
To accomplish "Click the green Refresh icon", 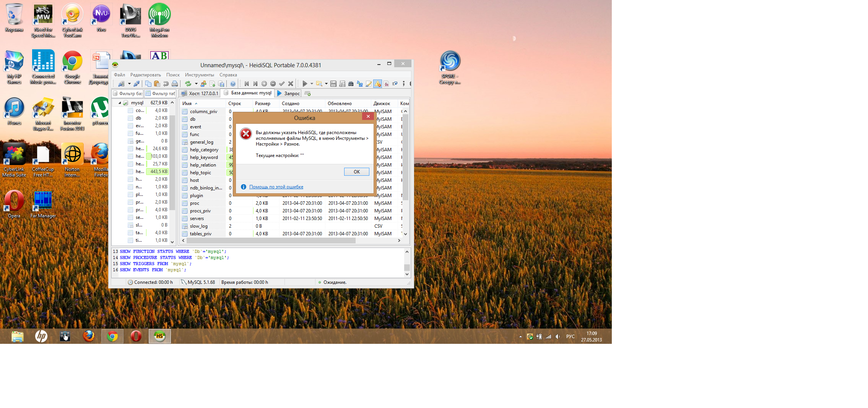I will 188,84.
